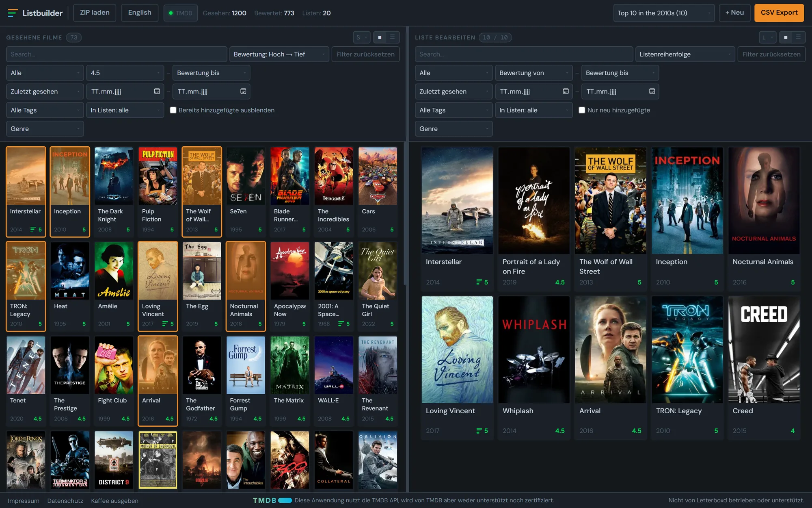Click the 'ZIP laden' button
812x508 pixels.
click(x=95, y=13)
